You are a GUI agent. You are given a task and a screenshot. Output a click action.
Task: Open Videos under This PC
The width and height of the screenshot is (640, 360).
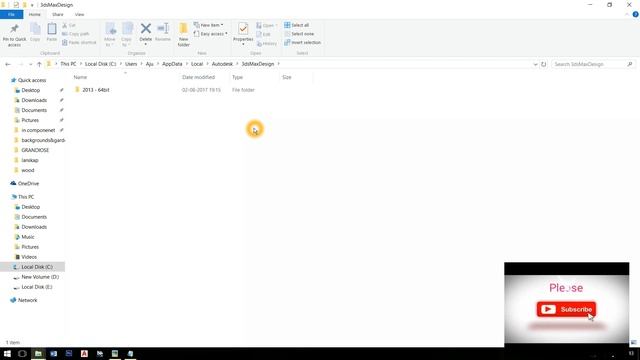pyautogui.click(x=29, y=257)
